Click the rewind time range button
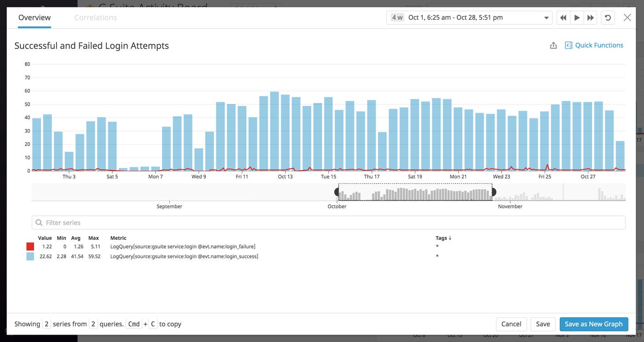Viewport: 644px width, 342px height. click(563, 18)
